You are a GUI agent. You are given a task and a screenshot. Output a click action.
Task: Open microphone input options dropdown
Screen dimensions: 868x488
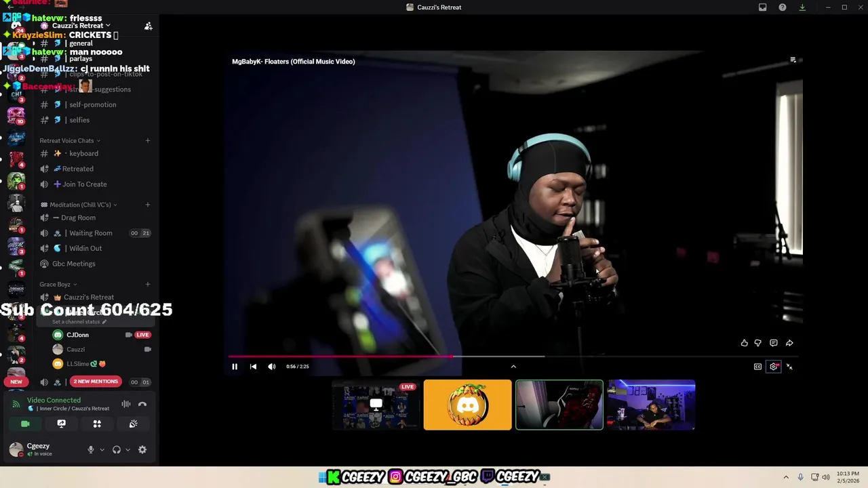(x=102, y=449)
